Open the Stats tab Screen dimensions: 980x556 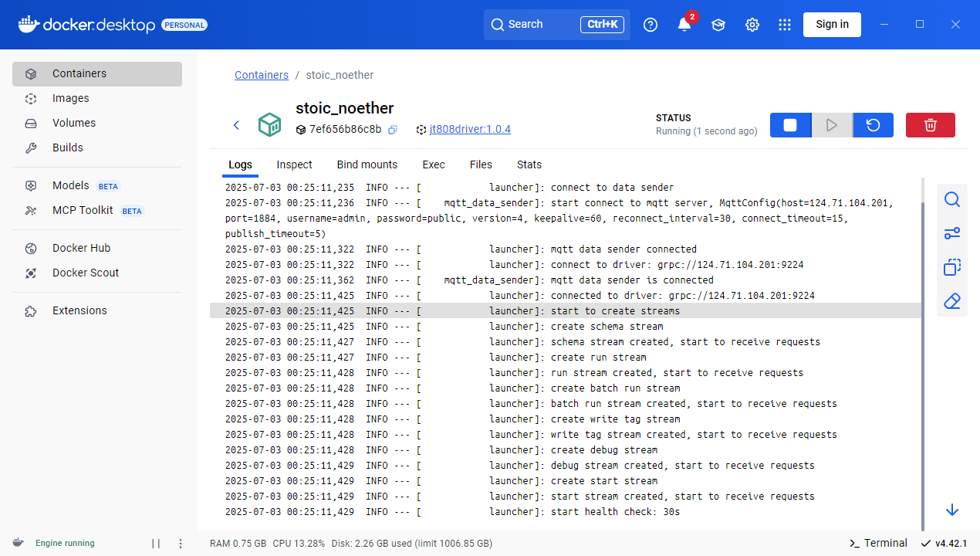[x=529, y=164]
